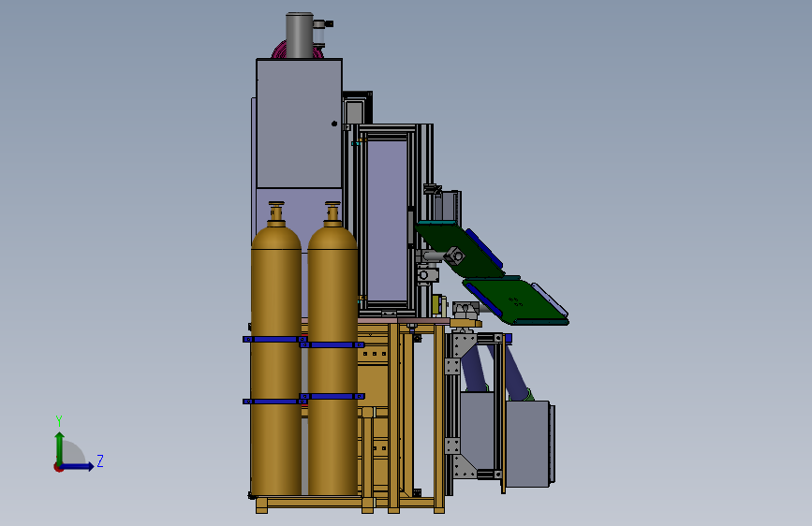The image size is (812, 526).
Task: Pick the large gray cabinet panel with black knob
Action: pos(299,124)
